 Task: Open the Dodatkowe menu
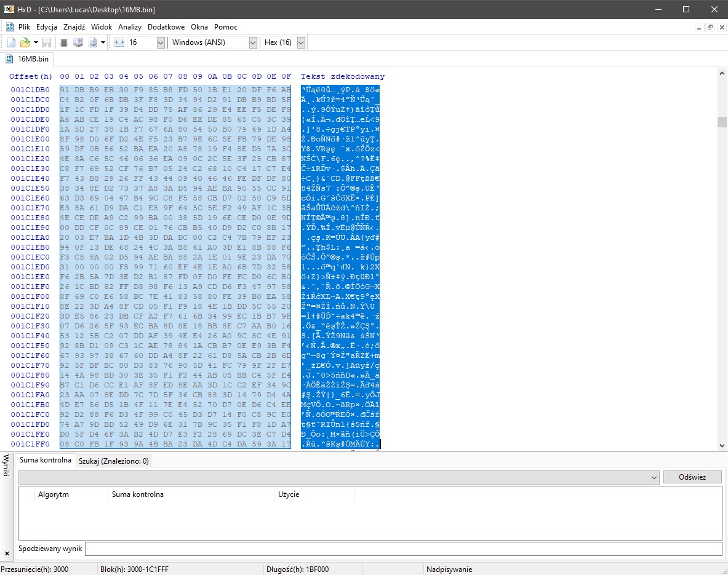[x=166, y=27]
